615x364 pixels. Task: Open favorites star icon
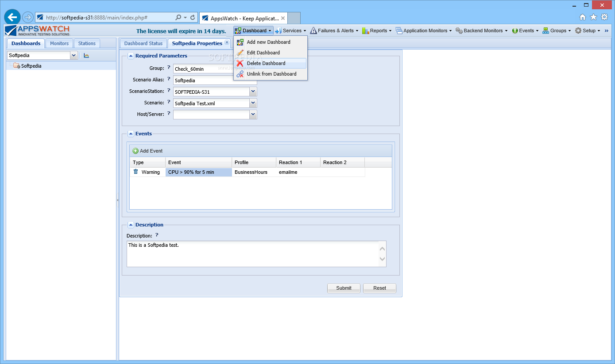[594, 17]
